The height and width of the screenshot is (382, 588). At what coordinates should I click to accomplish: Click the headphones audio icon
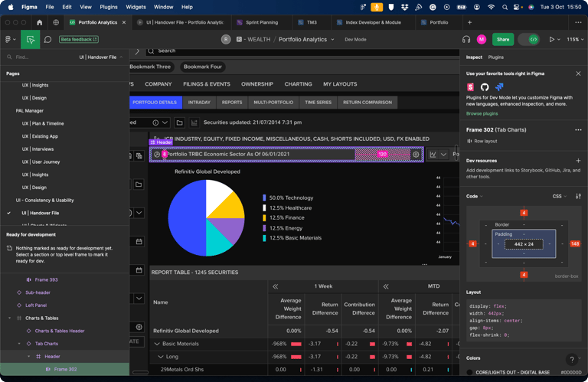point(466,39)
